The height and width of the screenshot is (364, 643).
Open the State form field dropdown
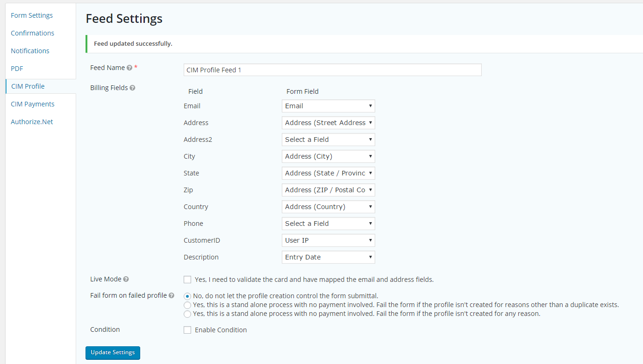(329, 173)
